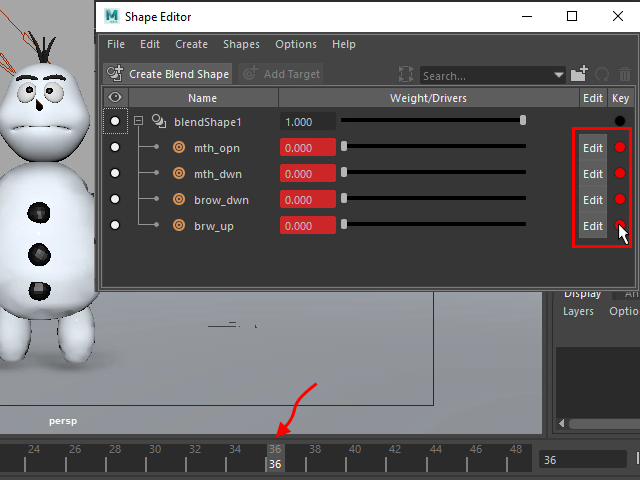Toggle visibility of mth_dwn target
Screen dimensions: 640x480
[116, 174]
